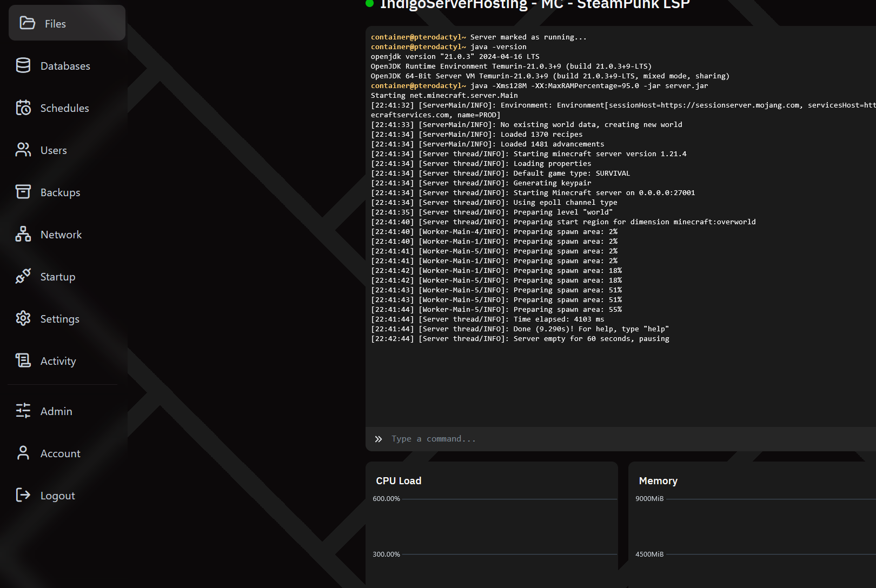Click the 'Starting net.minecraft.server.Main' line
The height and width of the screenshot is (588, 876).
click(444, 95)
